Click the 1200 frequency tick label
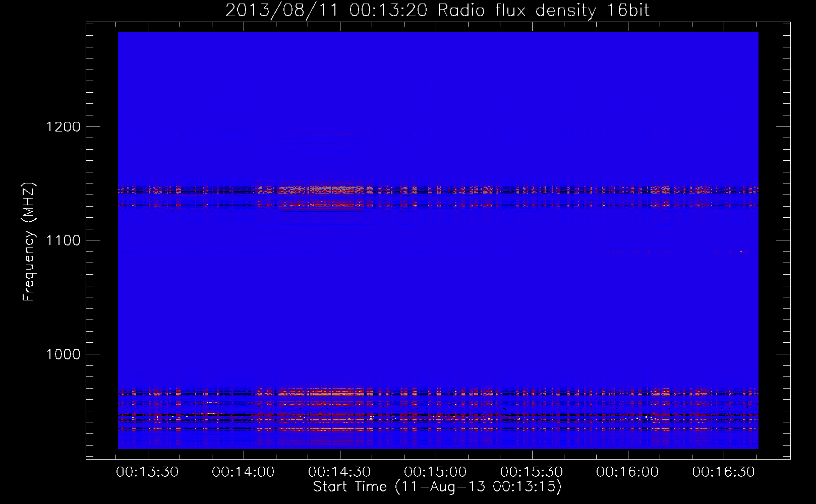This screenshot has width=816, height=504. coord(63,127)
